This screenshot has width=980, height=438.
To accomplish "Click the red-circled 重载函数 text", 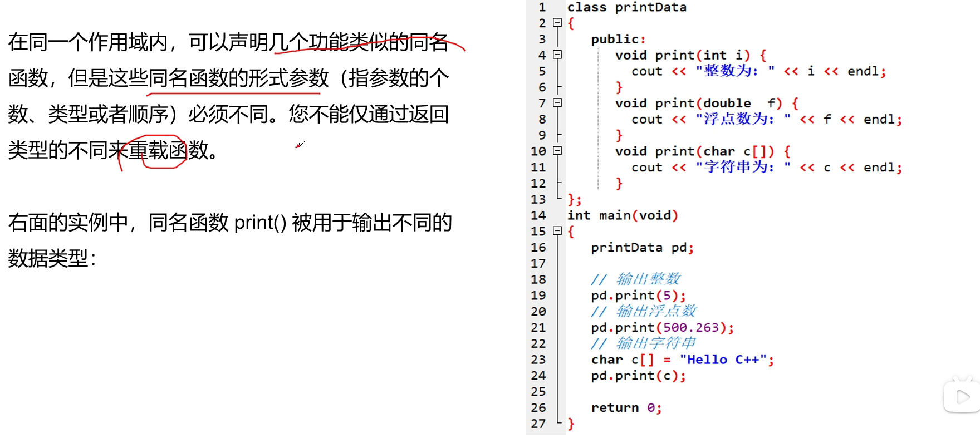I will tap(159, 150).
